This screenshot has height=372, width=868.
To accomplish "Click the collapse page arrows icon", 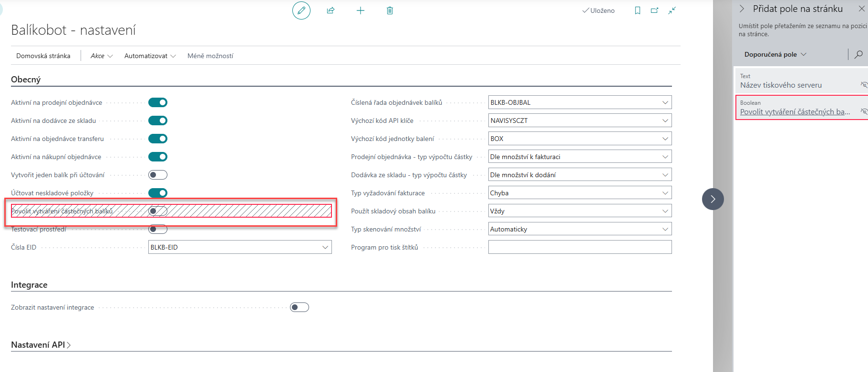I will pos(672,10).
